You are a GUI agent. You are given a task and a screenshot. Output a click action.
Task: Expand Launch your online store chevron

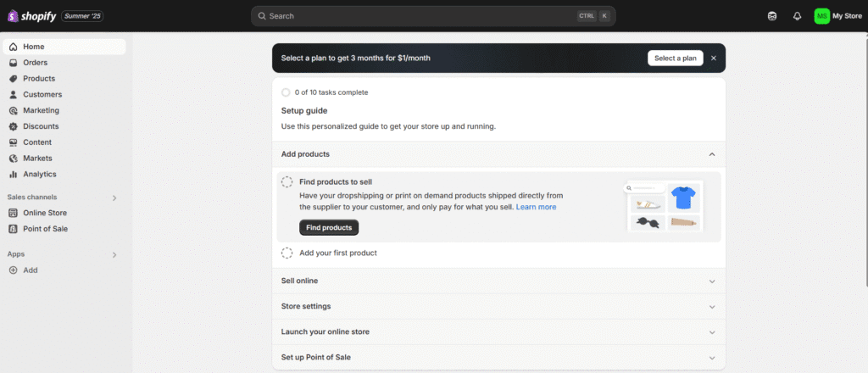[712, 332]
